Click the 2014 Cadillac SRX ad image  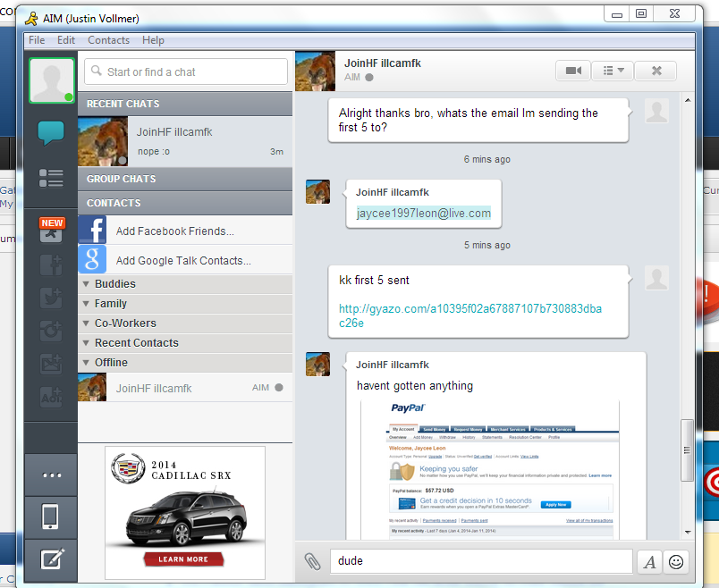tap(185, 513)
